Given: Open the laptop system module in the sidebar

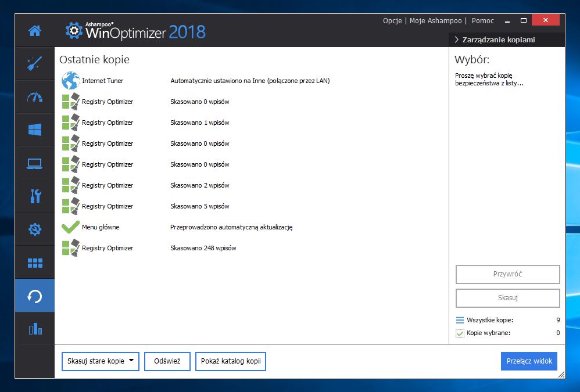Looking at the screenshot, I should point(35,163).
